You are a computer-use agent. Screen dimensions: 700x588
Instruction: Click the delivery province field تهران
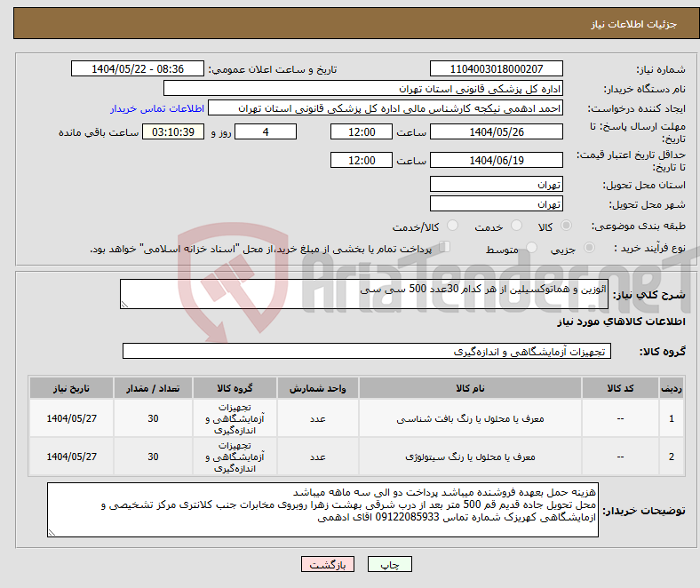click(497, 184)
